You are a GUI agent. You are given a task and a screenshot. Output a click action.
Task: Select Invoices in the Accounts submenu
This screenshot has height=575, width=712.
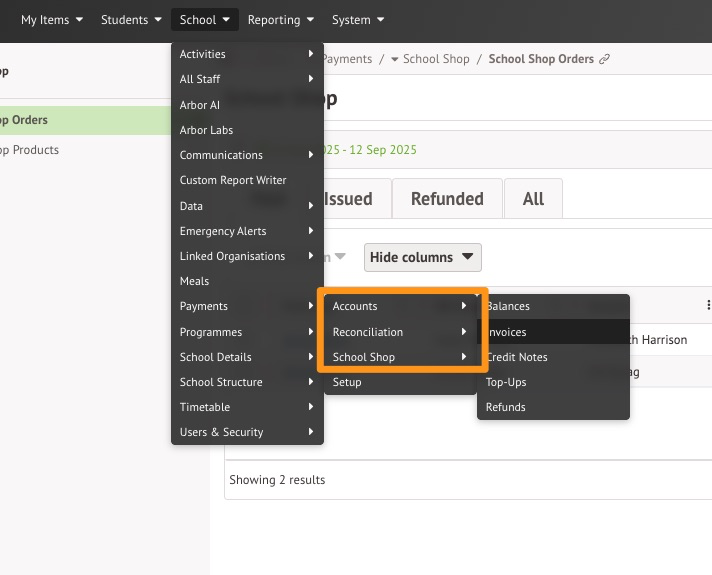(507, 332)
